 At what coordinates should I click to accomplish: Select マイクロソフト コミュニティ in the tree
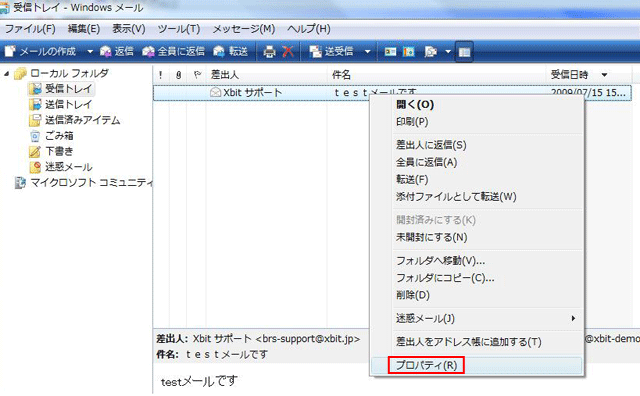(x=91, y=182)
